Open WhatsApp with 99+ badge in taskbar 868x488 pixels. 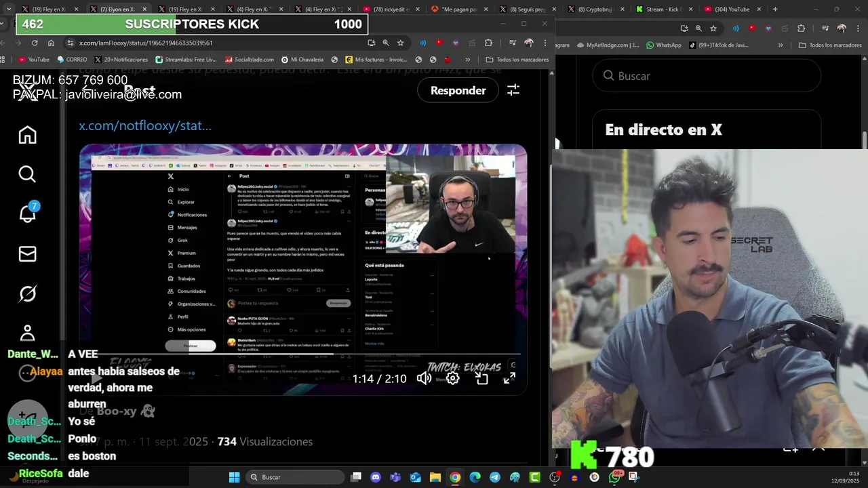pyautogui.click(x=615, y=476)
